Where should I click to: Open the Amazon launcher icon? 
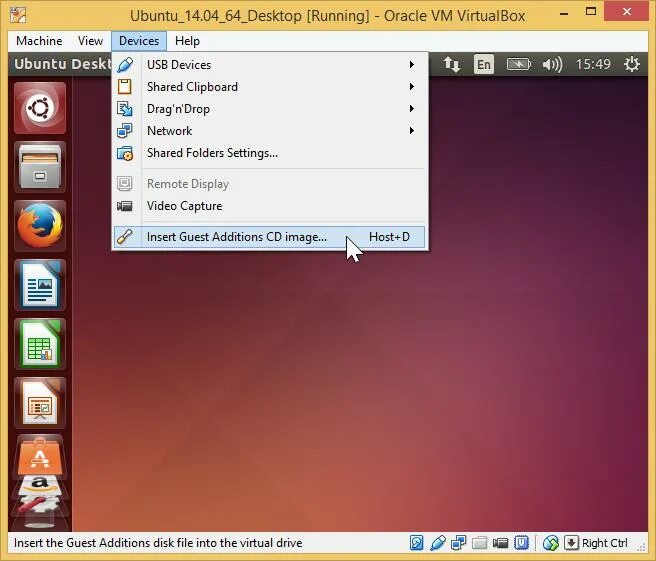point(40,484)
